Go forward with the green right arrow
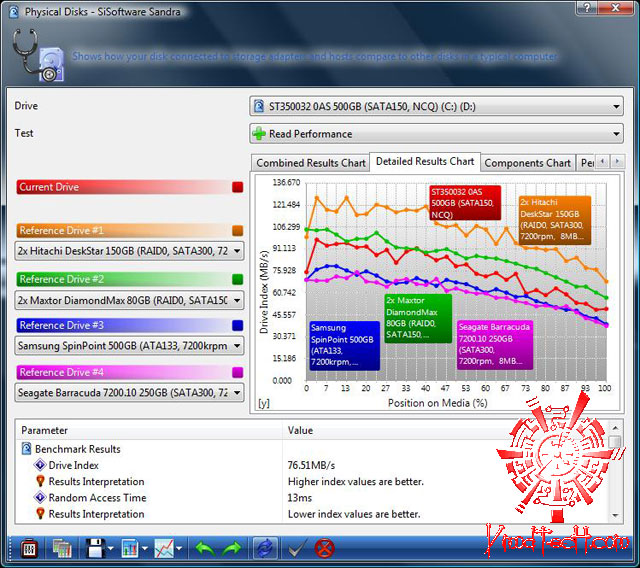Viewport: 640px width, 568px height. [231, 549]
